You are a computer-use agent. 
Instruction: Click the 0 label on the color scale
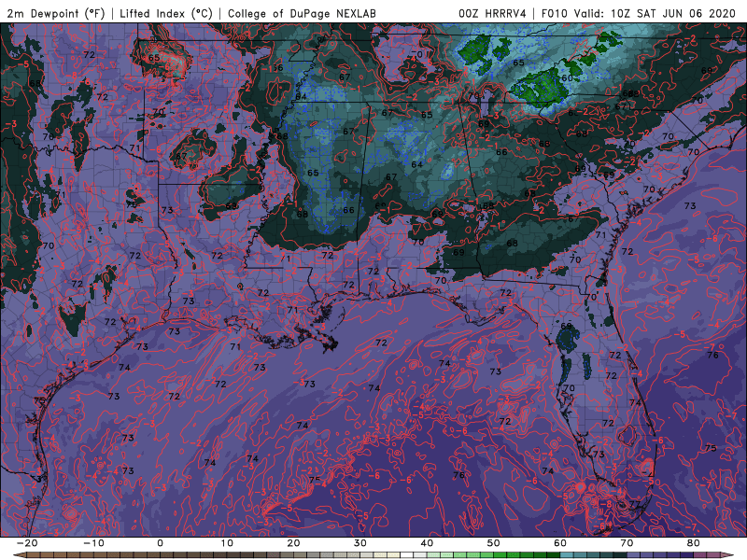tap(160, 543)
